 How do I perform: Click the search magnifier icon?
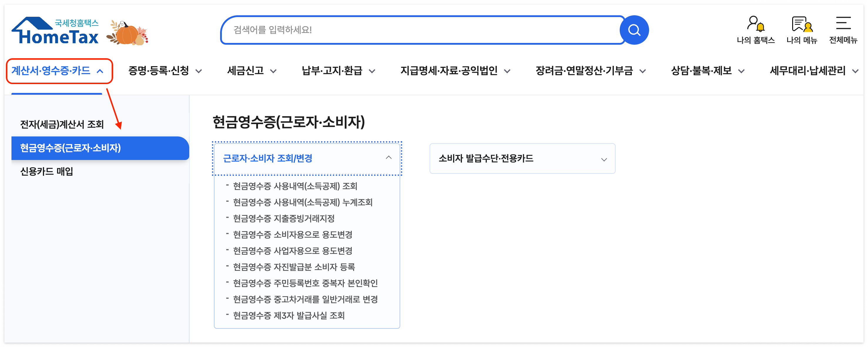[635, 30]
